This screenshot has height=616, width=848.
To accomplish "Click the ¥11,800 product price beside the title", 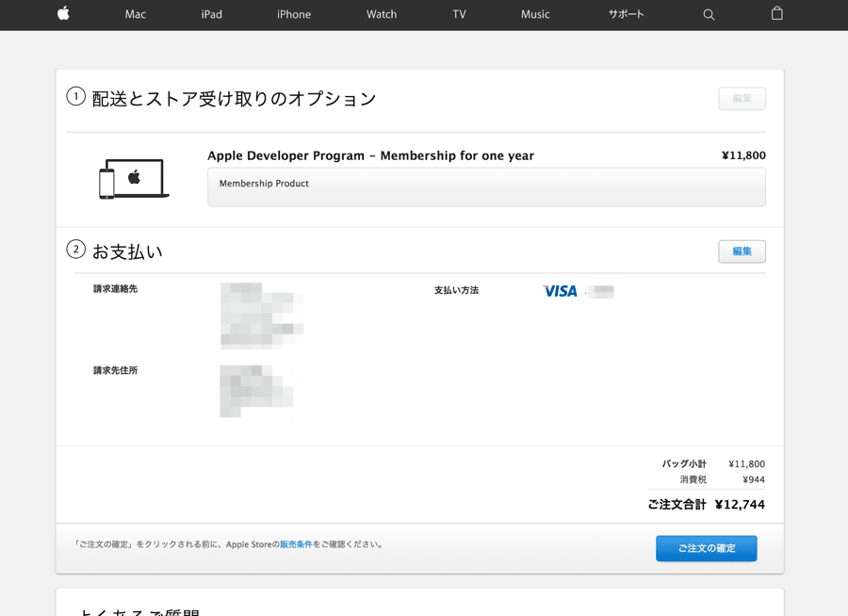I will [743, 155].
